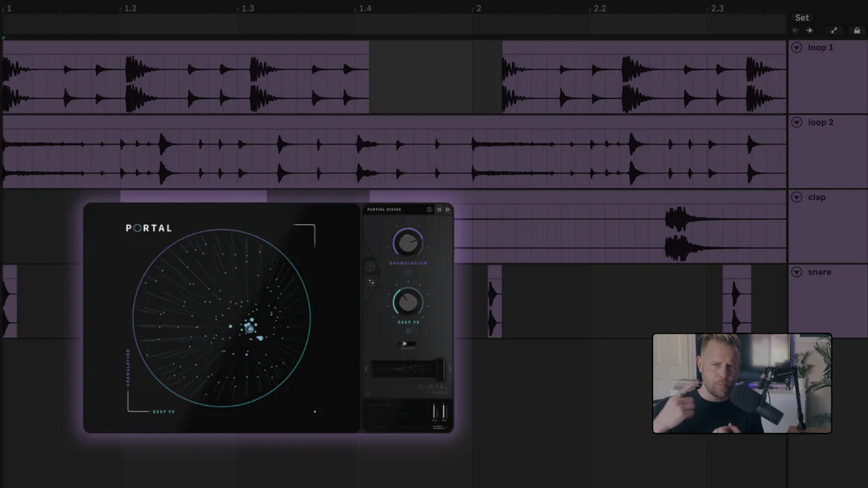Select the clap track name
The width and height of the screenshot is (868, 488).
817,197
